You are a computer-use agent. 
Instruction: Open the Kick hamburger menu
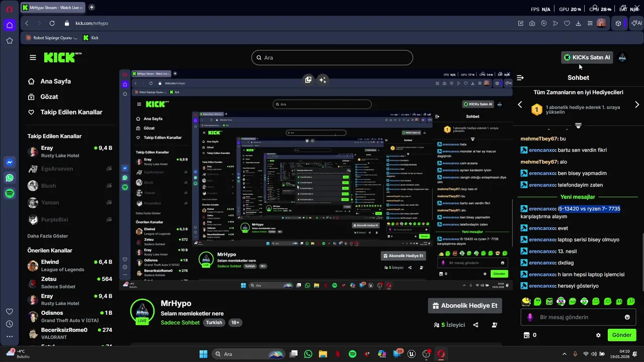pos(33,57)
